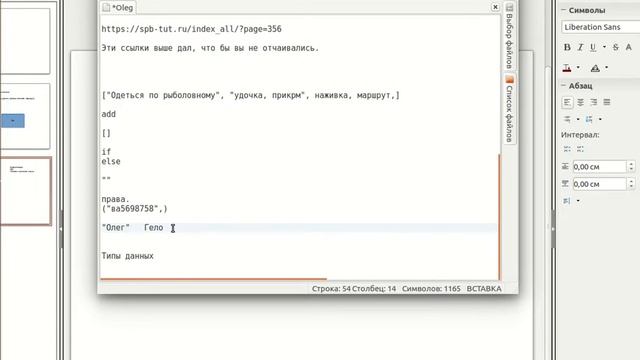This screenshot has height=360, width=640.
Task: Close the *Oleg tab with the x button
Action: pos(495,7)
